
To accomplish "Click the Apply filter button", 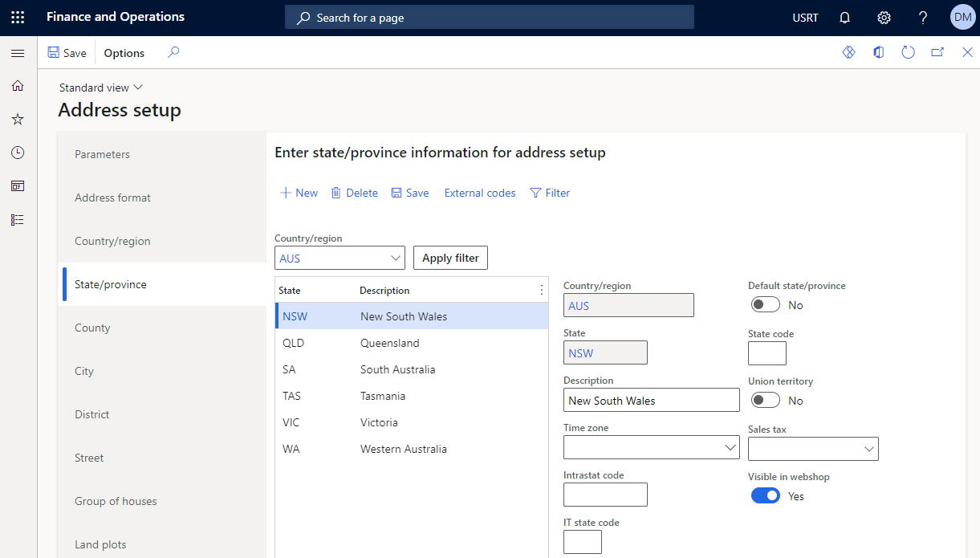I will point(450,258).
